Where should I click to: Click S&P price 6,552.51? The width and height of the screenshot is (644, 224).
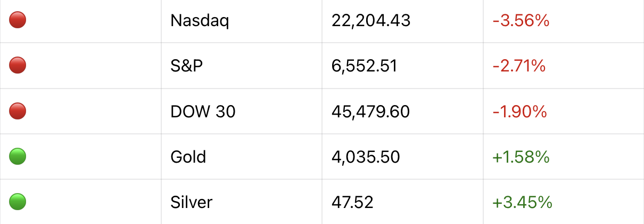click(364, 66)
